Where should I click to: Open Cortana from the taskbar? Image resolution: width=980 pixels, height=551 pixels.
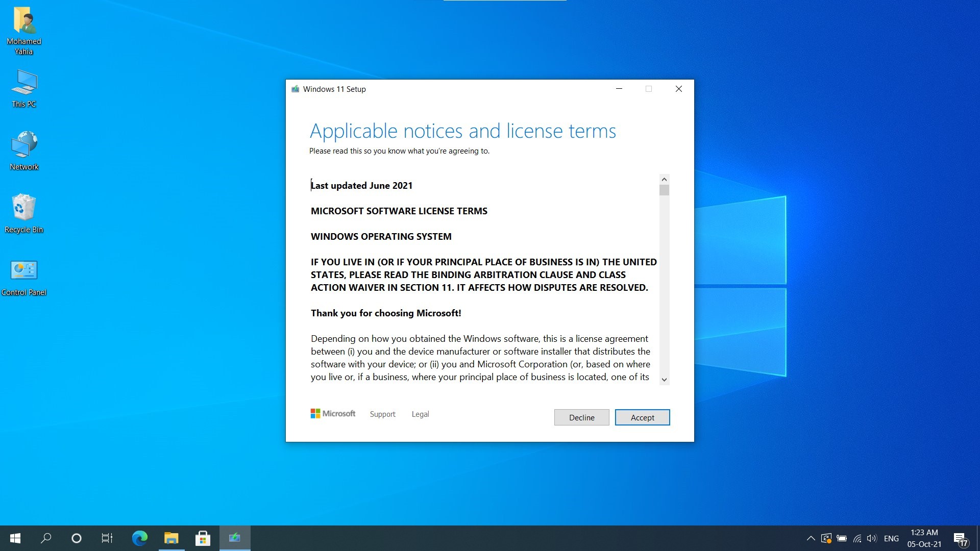click(77, 538)
